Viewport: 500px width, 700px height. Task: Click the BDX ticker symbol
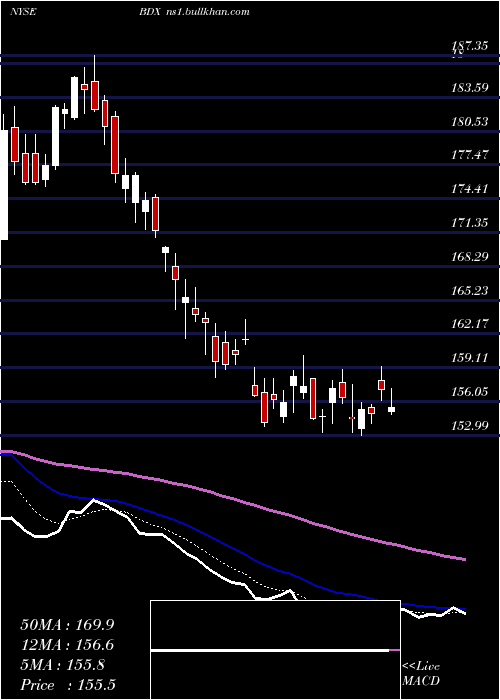(x=149, y=12)
